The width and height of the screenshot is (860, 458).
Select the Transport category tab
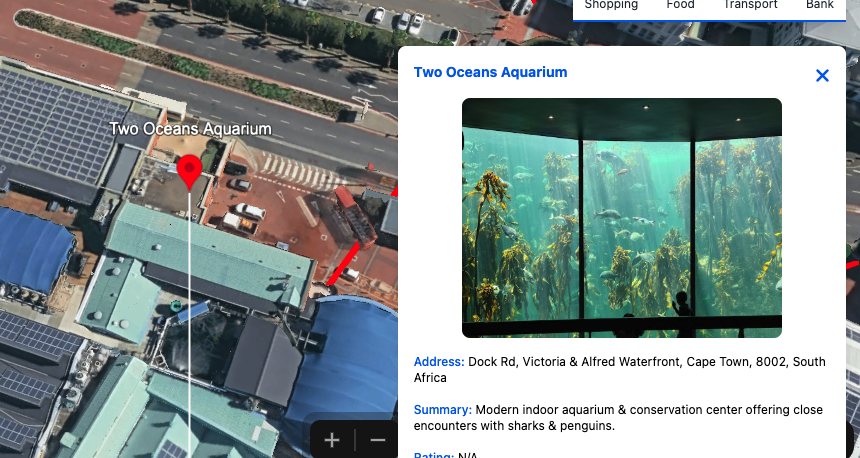click(750, 5)
